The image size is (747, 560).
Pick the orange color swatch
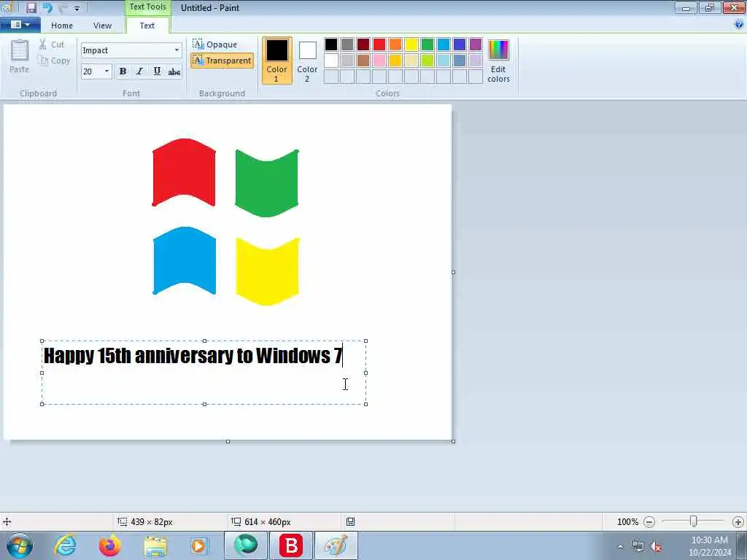[395, 44]
